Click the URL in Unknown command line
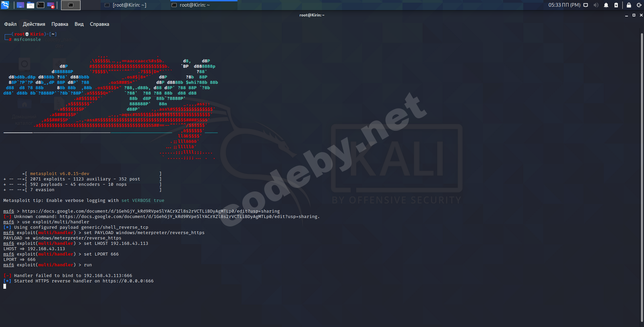 pos(190,216)
